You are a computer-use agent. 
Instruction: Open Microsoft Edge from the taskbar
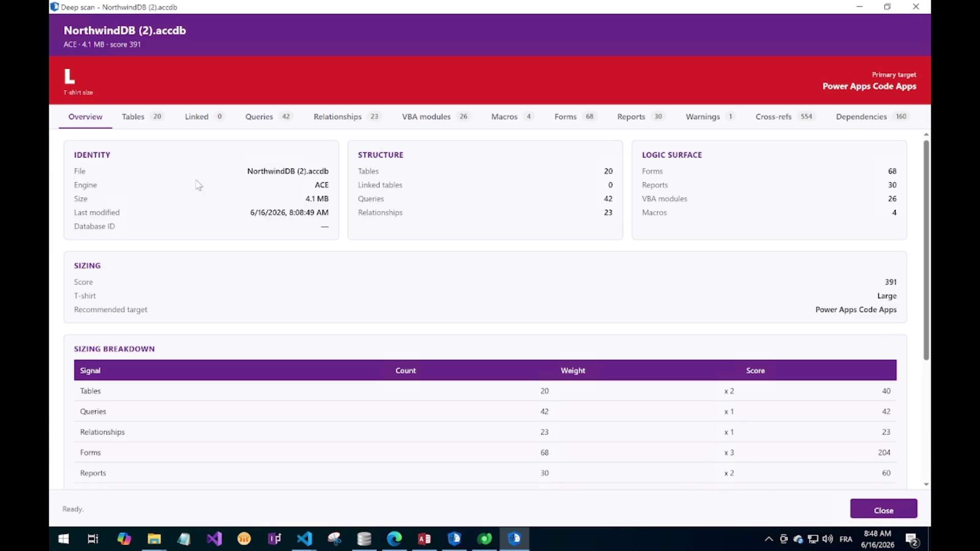395,539
